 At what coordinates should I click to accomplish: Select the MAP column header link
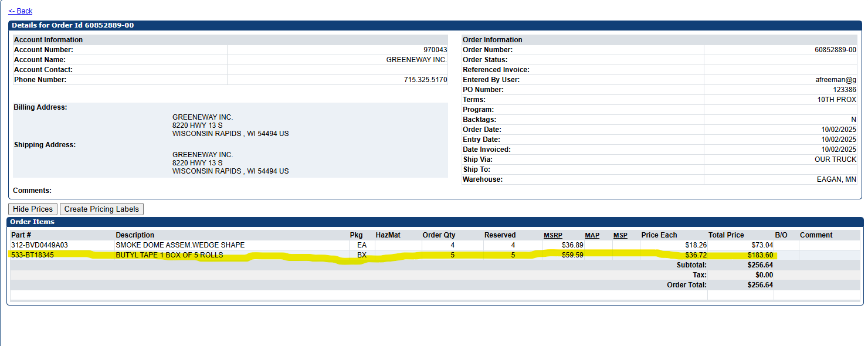[592, 235]
